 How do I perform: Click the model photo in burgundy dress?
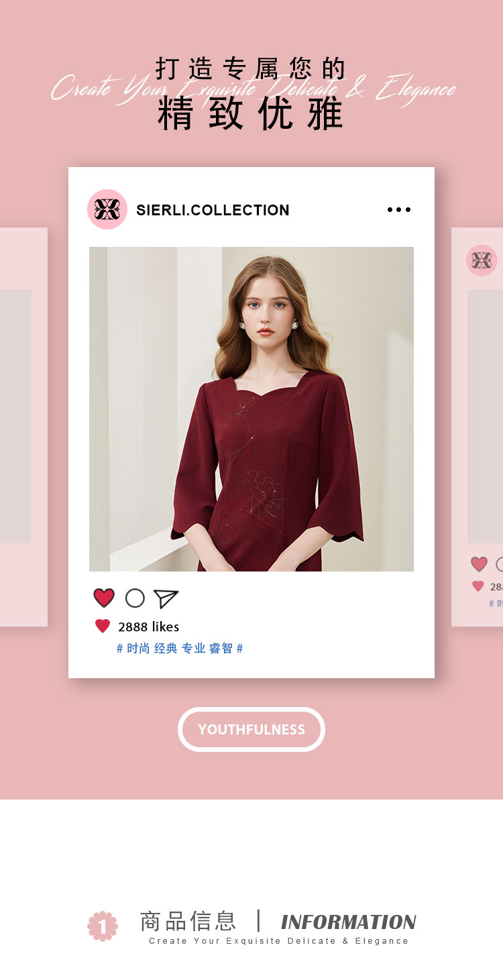(251, 409)
